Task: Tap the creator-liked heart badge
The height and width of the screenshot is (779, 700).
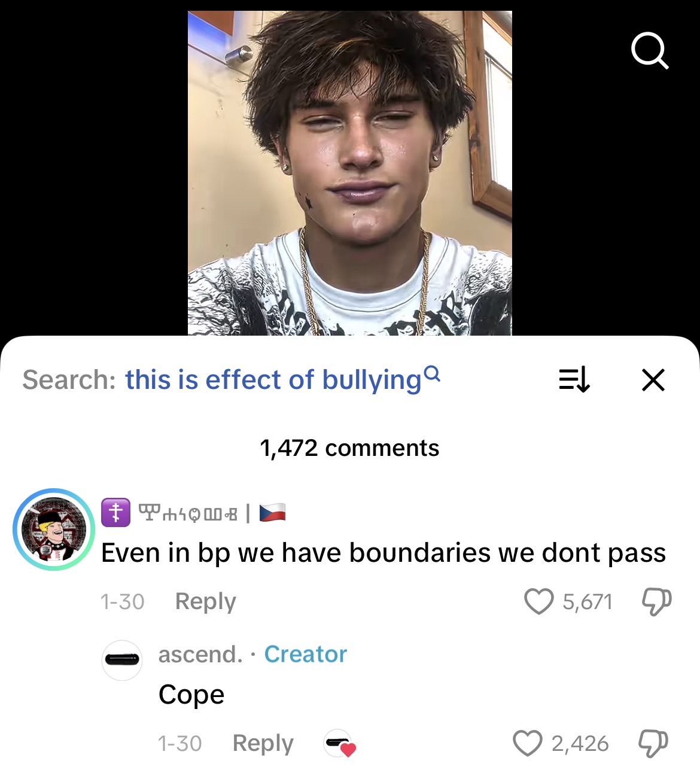Action: (x=340, y=744)
